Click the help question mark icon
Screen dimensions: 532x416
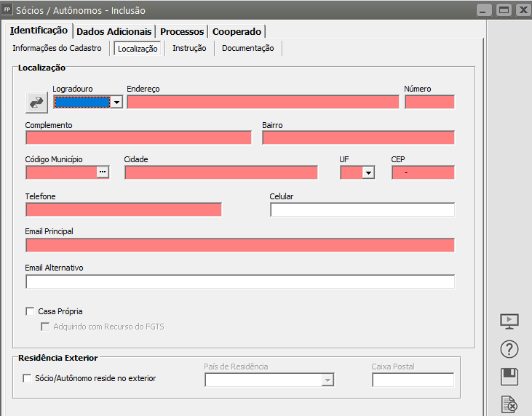point(509,349)
